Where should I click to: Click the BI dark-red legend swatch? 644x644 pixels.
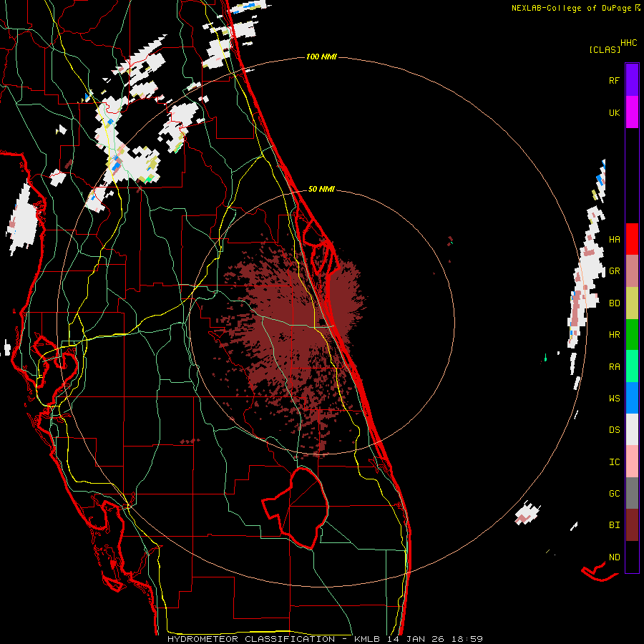(632, 525)
